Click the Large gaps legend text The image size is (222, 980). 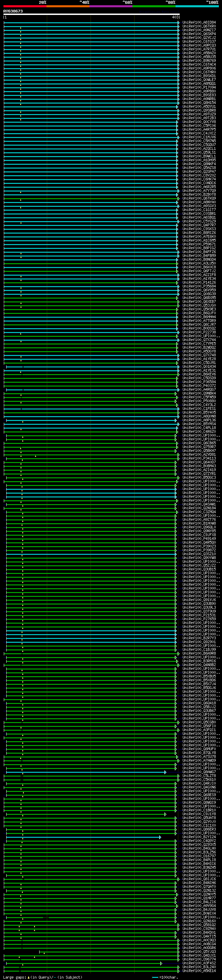pyautogui.click(x=43, y=977)
